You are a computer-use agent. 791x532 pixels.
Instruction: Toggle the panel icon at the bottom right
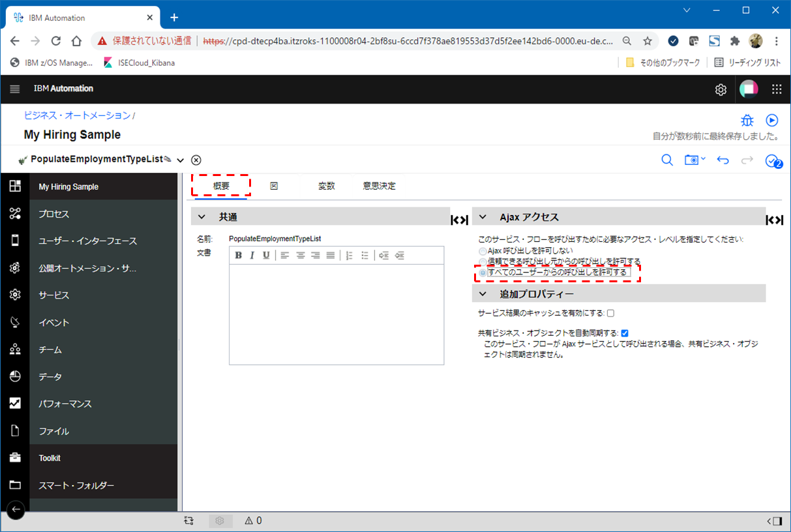(774, 521)
